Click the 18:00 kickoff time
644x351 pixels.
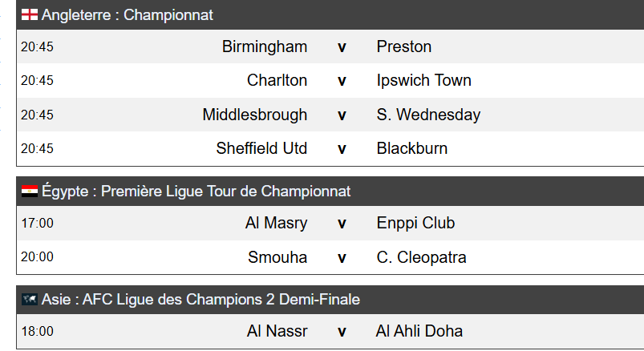[37, 331]
